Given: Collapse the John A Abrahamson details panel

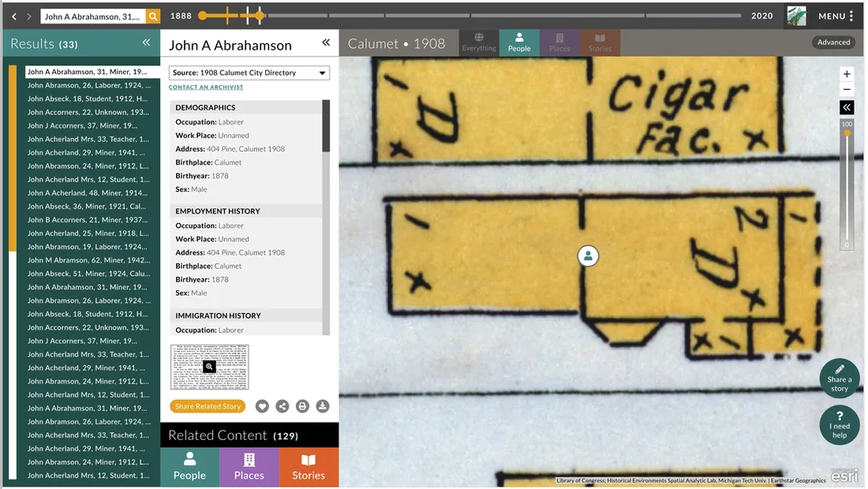Looking at the screenshot, I should (326, 43).
